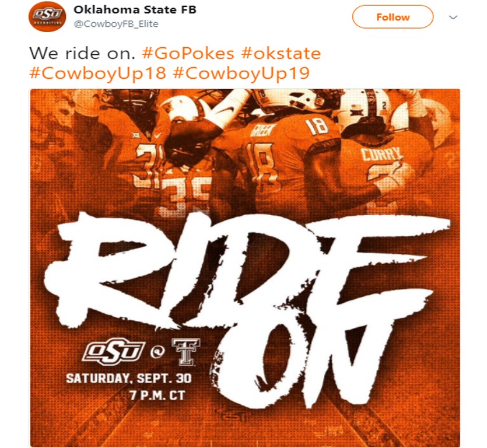Open the #GoPokes hashtag

[187, 54]
